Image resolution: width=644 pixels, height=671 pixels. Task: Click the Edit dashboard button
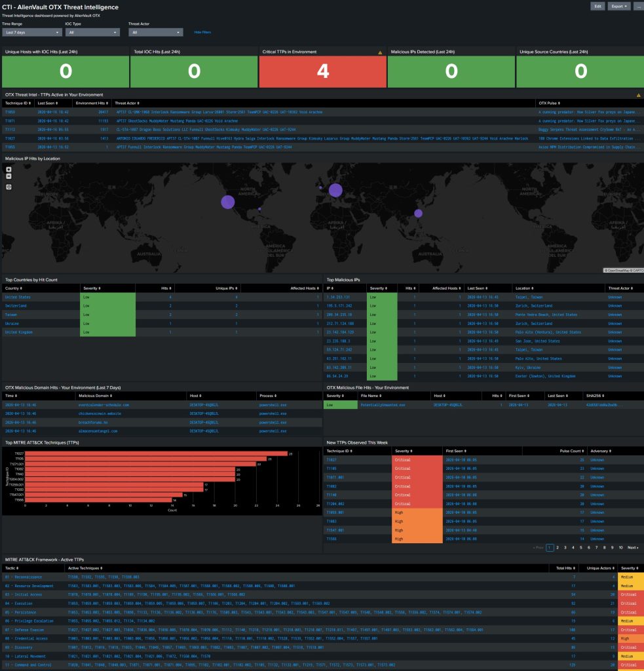(x=597, y=6)
